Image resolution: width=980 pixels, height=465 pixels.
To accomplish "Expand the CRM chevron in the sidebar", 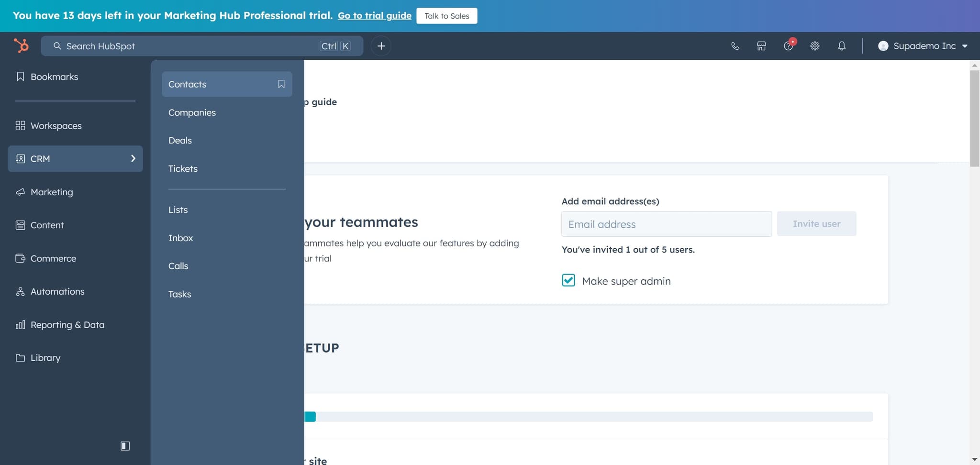I will pyautogui.click(x=133, y=158).
